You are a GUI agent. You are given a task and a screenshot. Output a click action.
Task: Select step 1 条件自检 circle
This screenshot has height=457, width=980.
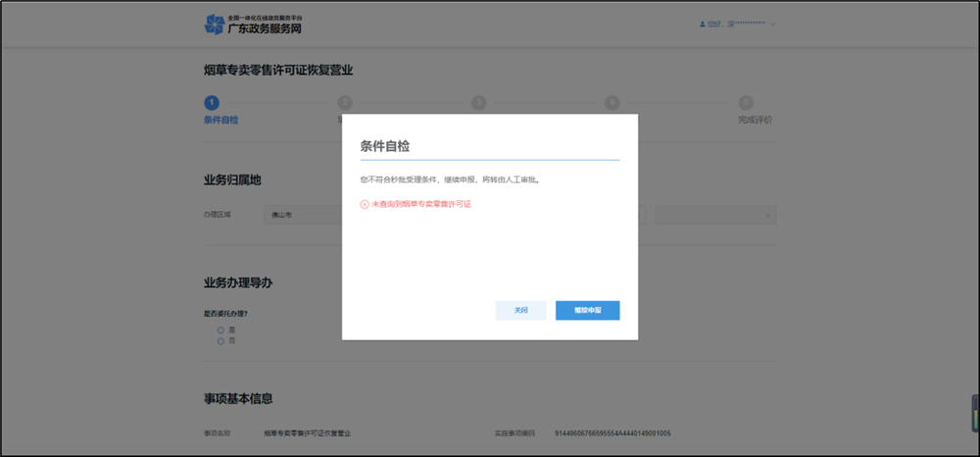pos(212,103)
